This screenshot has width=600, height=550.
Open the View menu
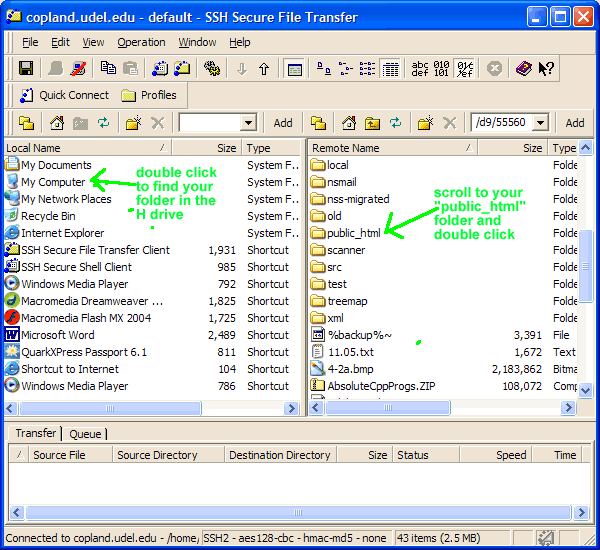[93, 42]
